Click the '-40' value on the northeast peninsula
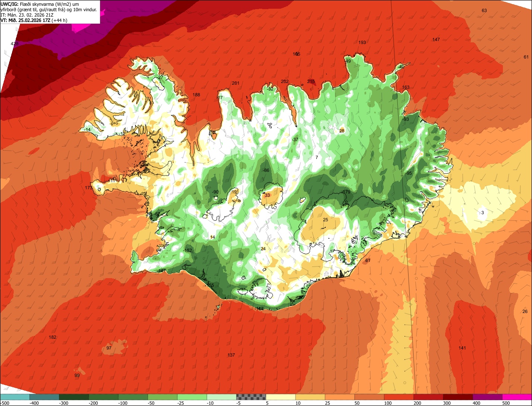Screen dimensions: 532x406 [x=401, y=67]
